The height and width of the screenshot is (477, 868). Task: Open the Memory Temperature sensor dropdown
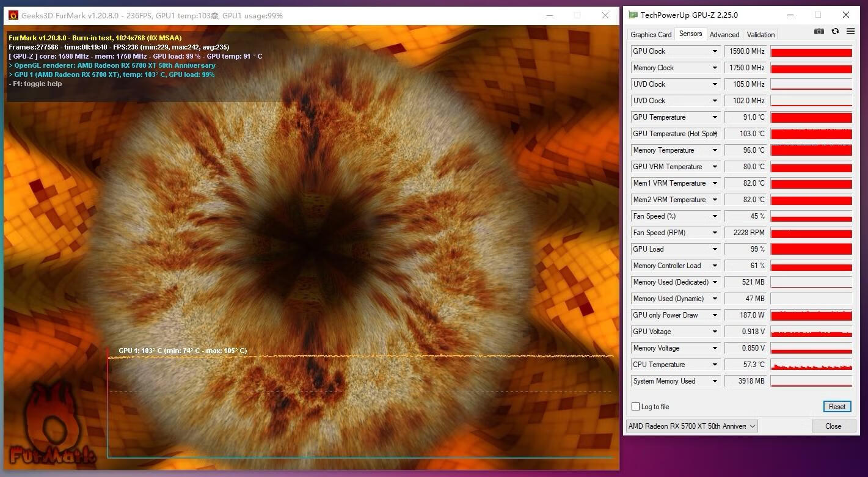715,150
